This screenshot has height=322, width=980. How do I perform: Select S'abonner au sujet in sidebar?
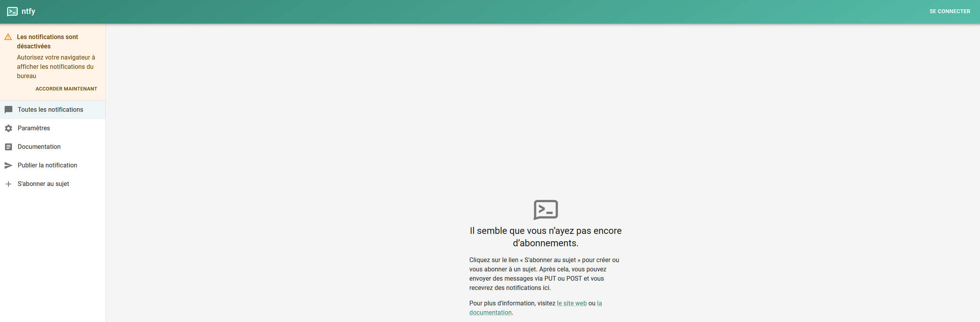[x=43, y=184]
